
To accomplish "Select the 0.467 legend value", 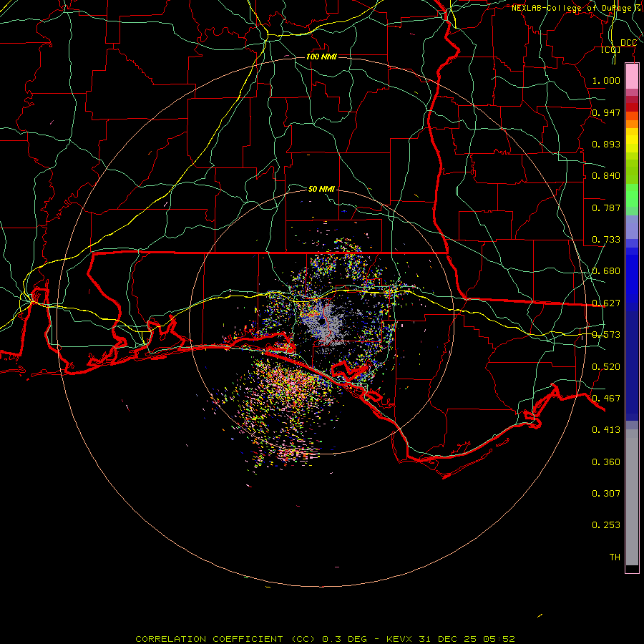I will (x=606, y=399).
